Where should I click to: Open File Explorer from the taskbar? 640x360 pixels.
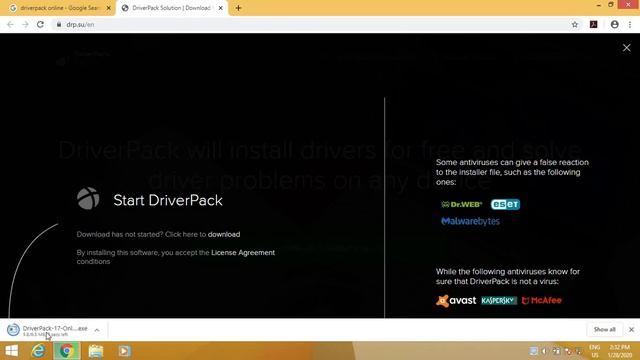click(x=96, y=351)
